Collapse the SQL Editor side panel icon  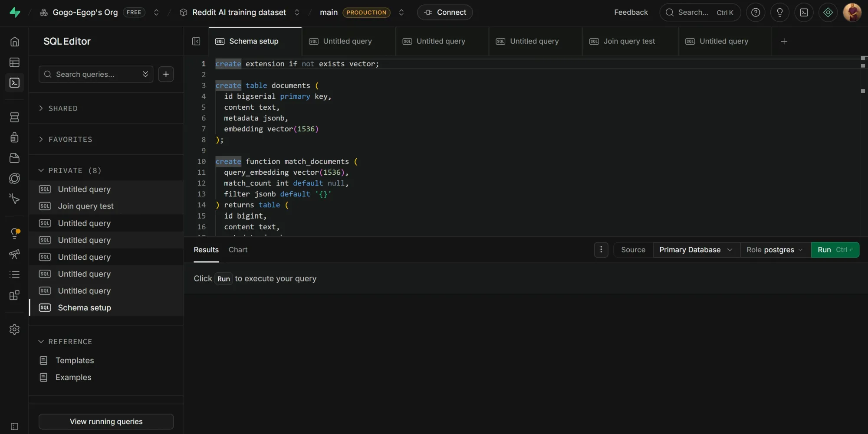coord(196,41)
